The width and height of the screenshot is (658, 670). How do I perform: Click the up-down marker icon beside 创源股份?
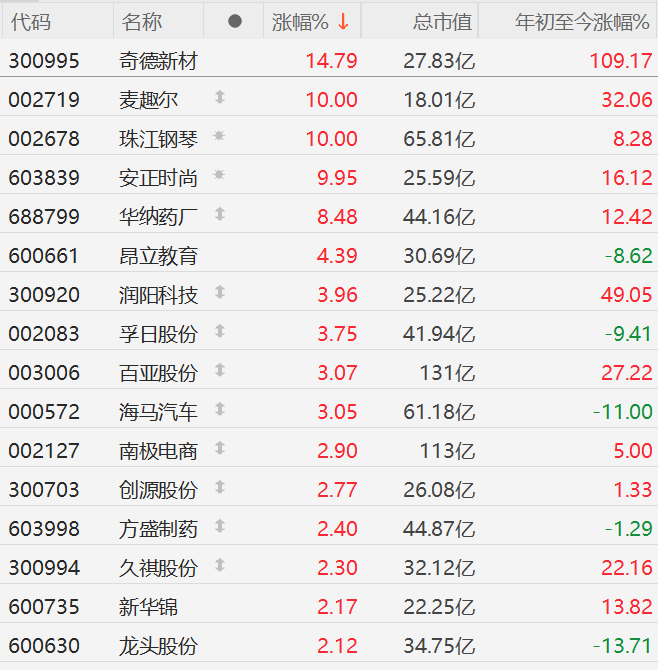click(x=220, y=487)
